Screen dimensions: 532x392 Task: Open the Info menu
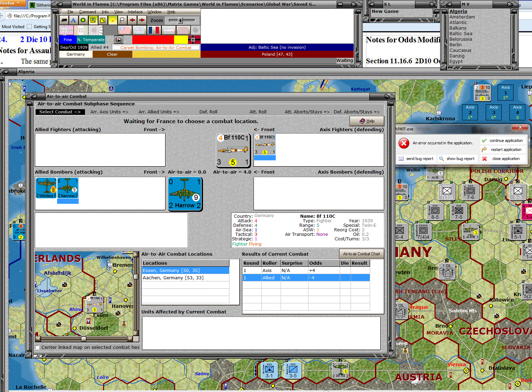pyautogui.click(x=105, y=12)
